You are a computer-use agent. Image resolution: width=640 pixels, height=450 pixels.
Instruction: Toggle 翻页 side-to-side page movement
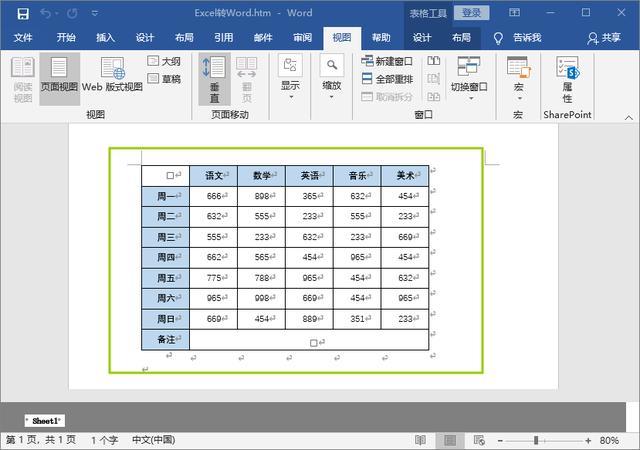pos(247,80)
